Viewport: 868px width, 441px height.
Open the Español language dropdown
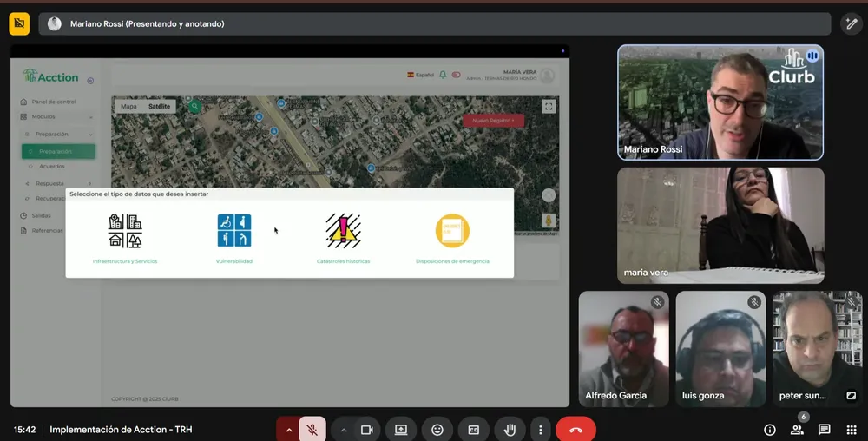(x=421, y=76)
